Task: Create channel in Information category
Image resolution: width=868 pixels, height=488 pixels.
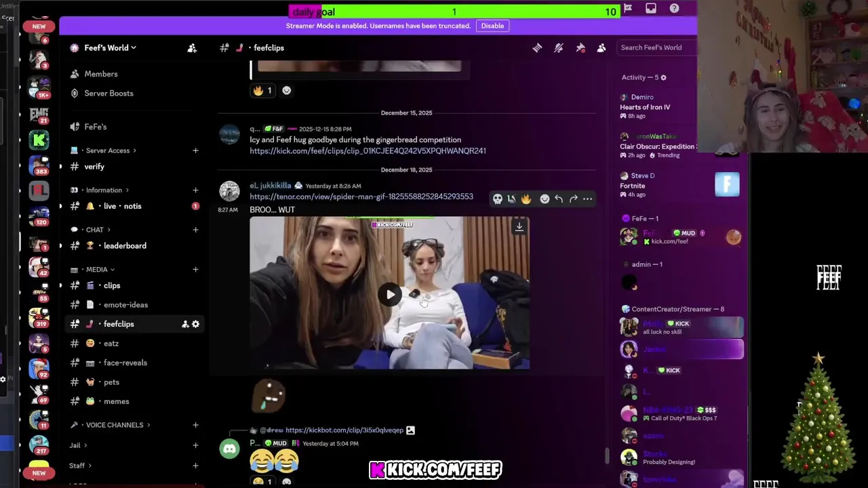Action: tap(195, 190)
